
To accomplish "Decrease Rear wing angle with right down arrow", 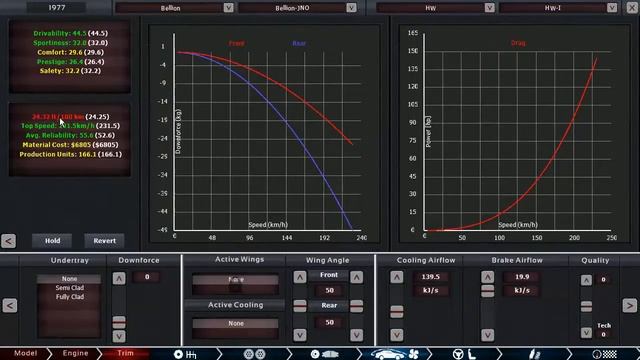I will point(356,335).
